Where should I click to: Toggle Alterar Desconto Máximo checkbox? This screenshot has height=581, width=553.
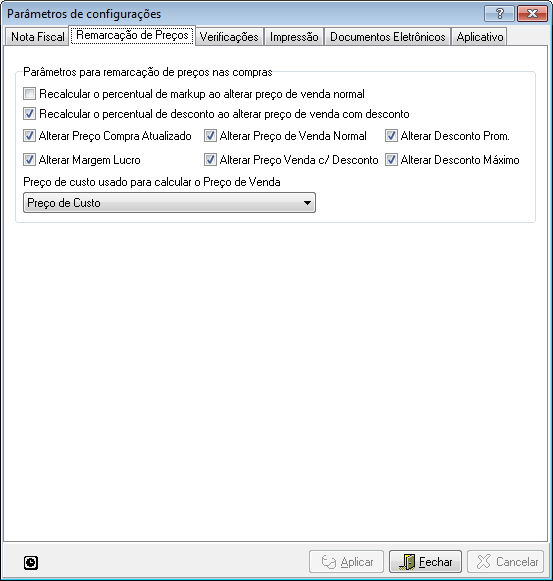tap(391, 160)
